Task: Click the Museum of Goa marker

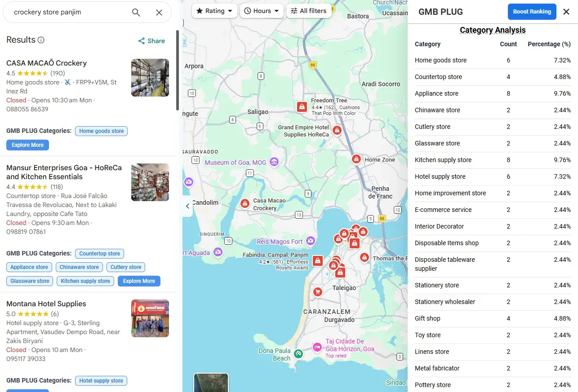Action: pos(274,162)
